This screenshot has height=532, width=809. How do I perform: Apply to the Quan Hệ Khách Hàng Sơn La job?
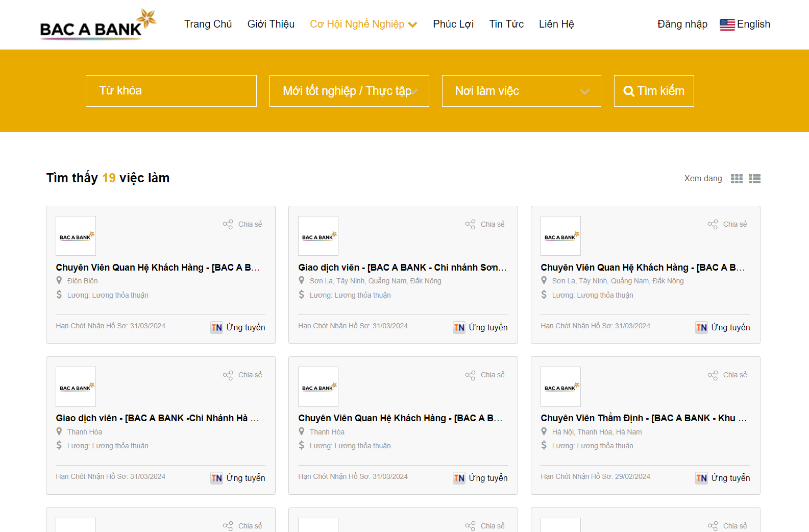click(x=723, y=327)
